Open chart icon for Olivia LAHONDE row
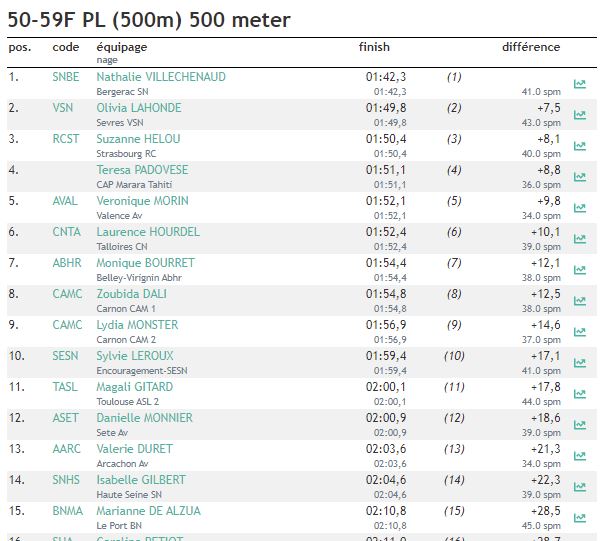Viewport: 606px width, 541px height. tap(579, 115)
